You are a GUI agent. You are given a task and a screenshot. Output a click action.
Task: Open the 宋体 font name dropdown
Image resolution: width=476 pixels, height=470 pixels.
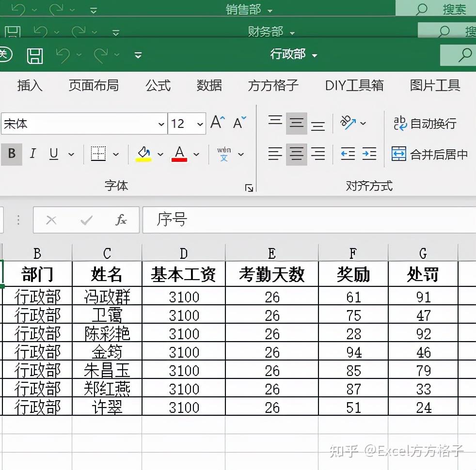pos(161,124)
